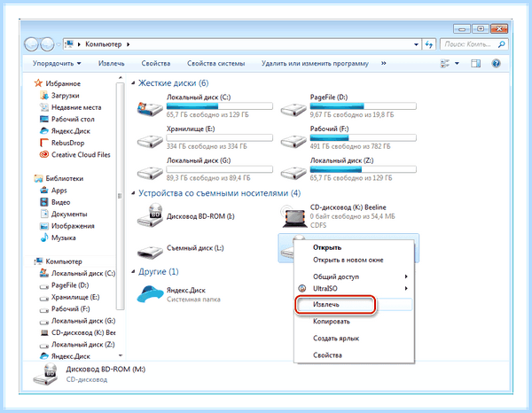Open Apps library in sidebar

pos(53,191)
